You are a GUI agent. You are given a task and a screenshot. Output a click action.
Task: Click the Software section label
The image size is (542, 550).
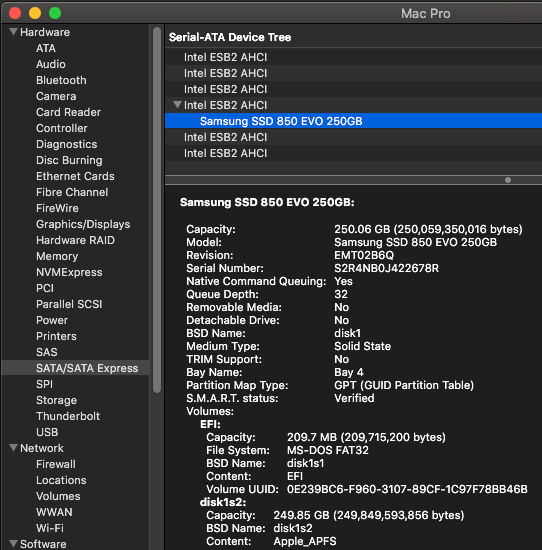(x=43, y=544)
